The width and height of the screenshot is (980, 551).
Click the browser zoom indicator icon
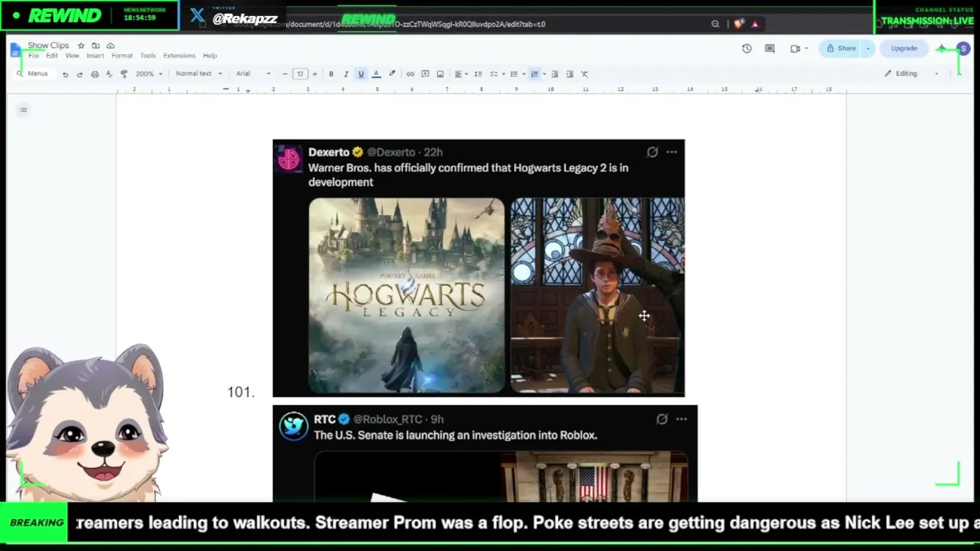point(715,24)
